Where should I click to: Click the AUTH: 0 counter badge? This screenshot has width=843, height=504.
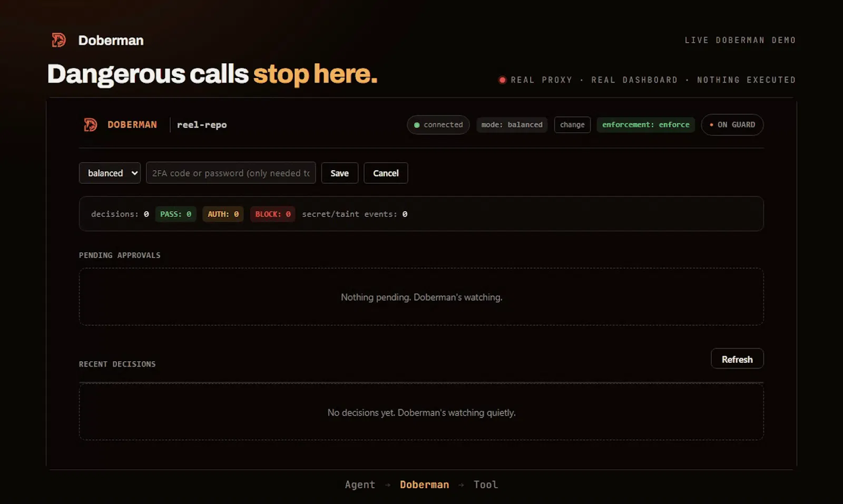point(223,214)
